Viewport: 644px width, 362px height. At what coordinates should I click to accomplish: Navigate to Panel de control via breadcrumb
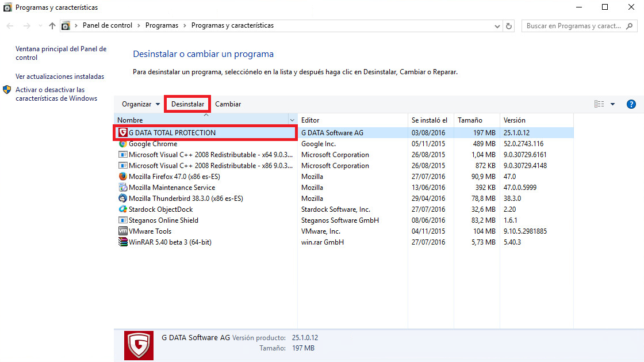click(x=107, y=25)
